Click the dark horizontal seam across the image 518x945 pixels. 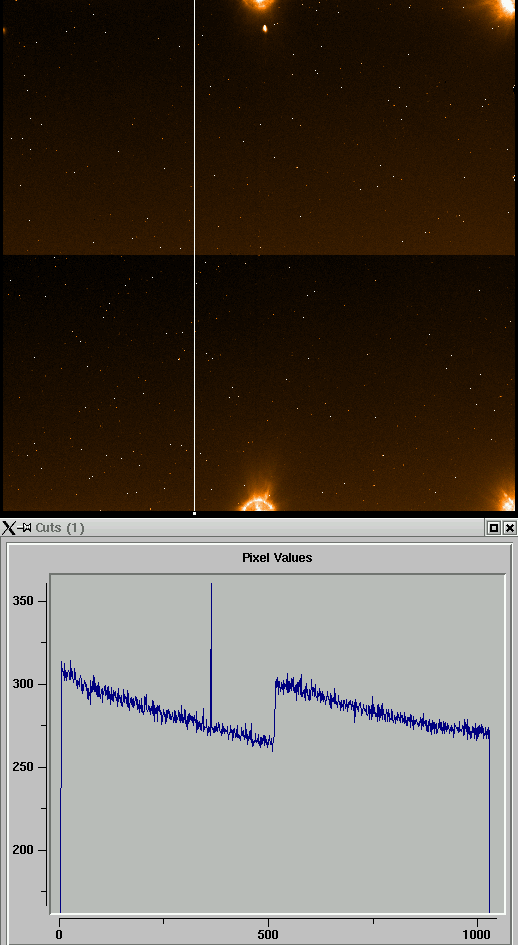(x=259, y=256)
